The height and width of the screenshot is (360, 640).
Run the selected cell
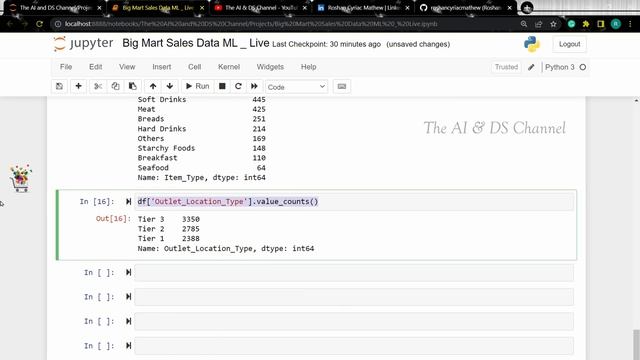click(x=198, y=86)
